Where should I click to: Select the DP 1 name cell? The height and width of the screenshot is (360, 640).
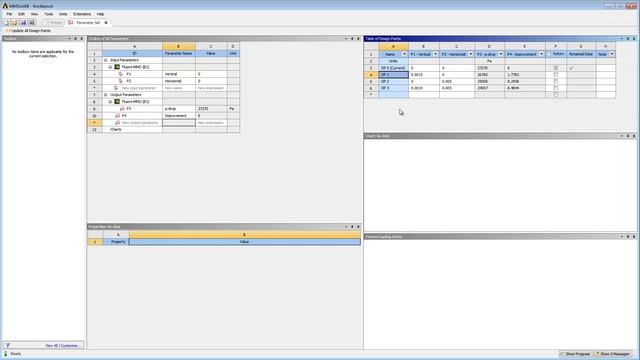tap(393, 75)
